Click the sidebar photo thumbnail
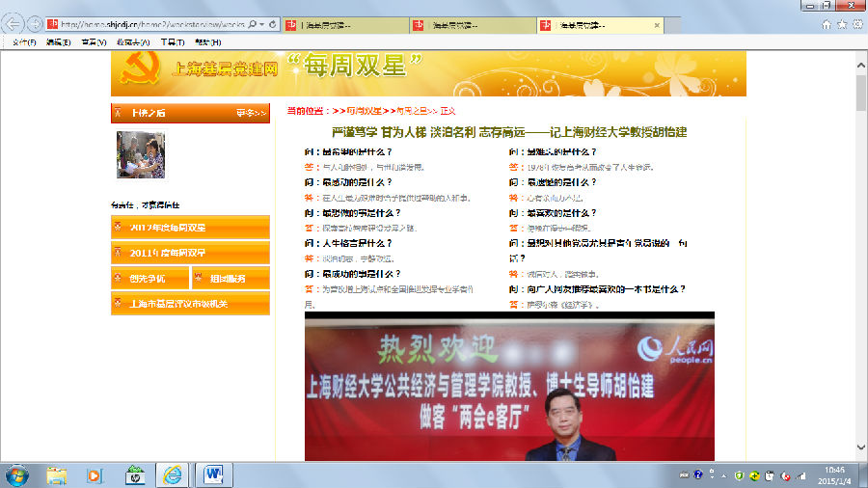The width and height of the screenshot is (868, 488). click(x=141, y=155)
